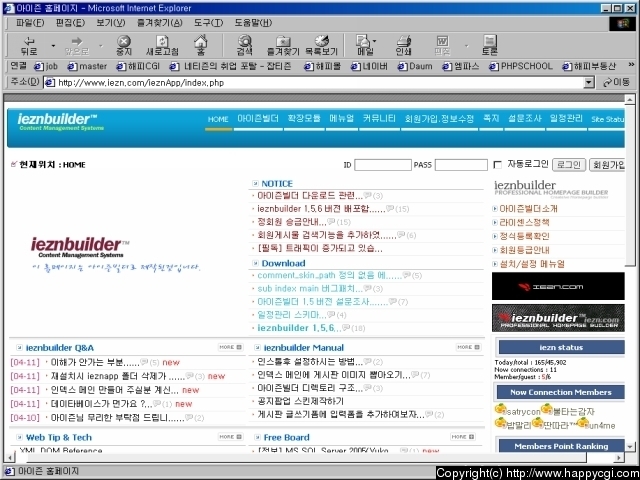Image resolution: width=640 pixels, height=480 pixels.
Task: Open the 엠파스 link bar shortcut
Action: (x=461, y=66)
